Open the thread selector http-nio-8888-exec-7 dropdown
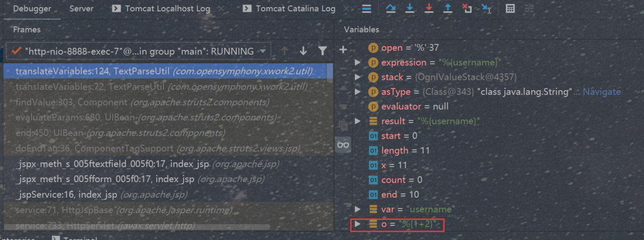This screenshot has height=240, width=644. click(x=138, y=51)
